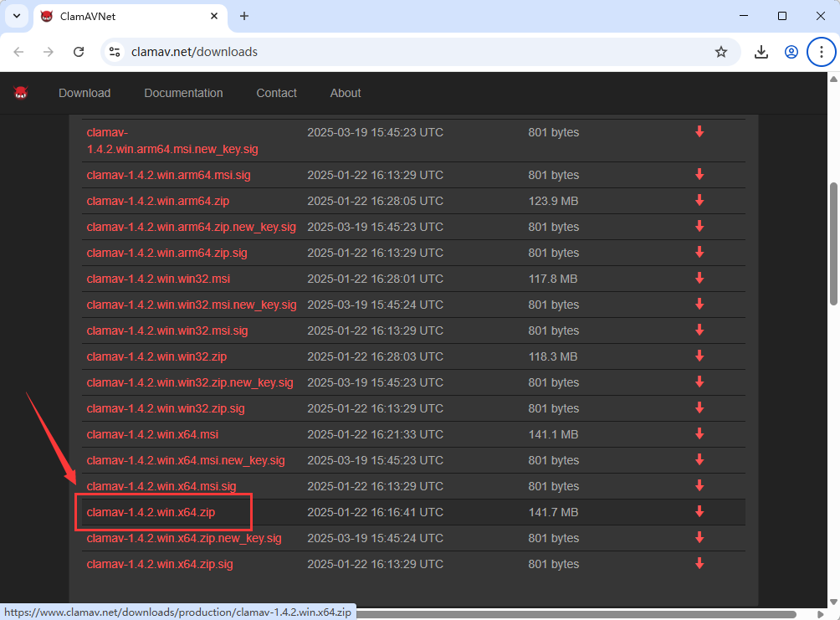
Task: Click the arrow icon for clamav-1.4.2.win.win32.msi.sig
Action: 699,330
